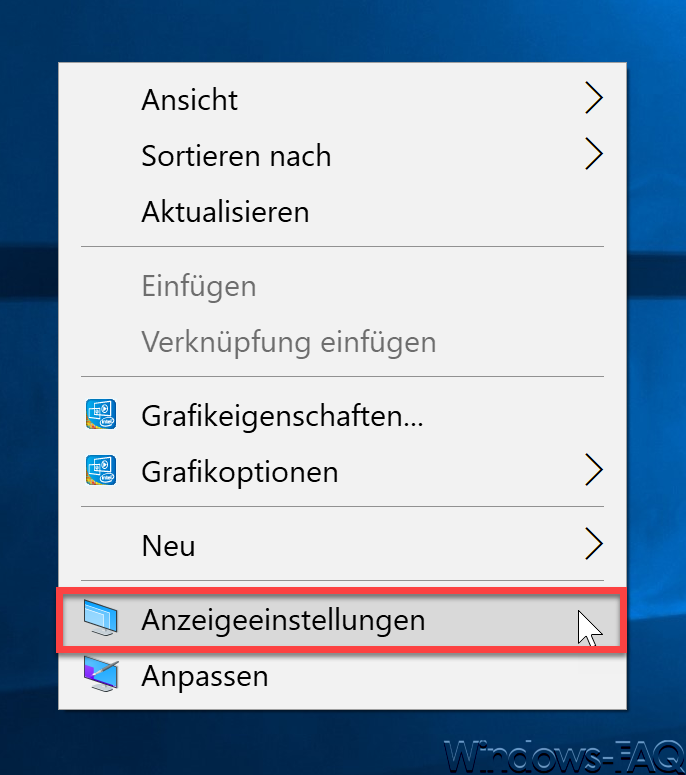Select Aktualisieren to refresh the desktop
Viewport: 686px width, 775px height.
coord(343,212)
